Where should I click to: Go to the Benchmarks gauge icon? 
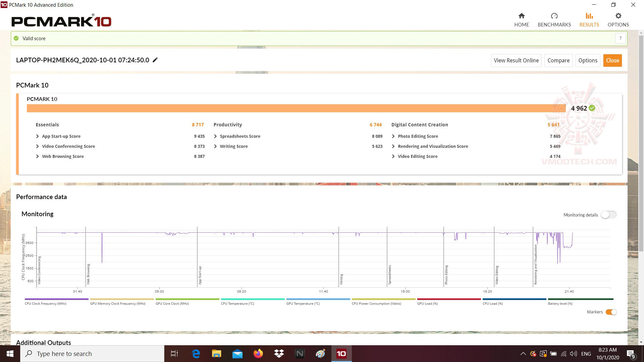(x=554, y=16)
